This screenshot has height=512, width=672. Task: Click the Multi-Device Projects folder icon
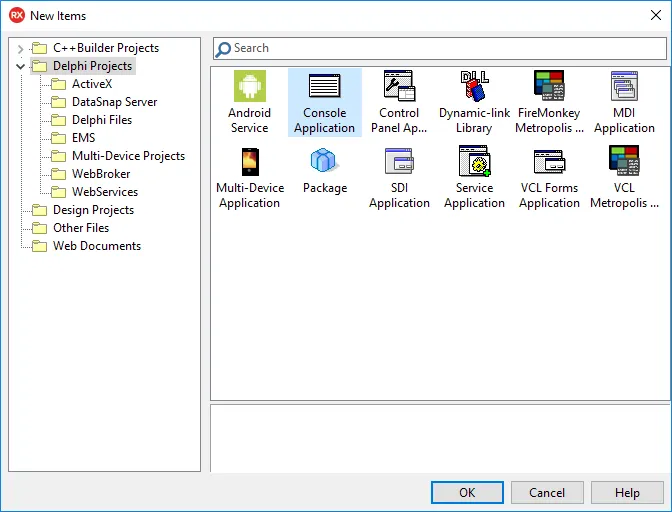58,156
